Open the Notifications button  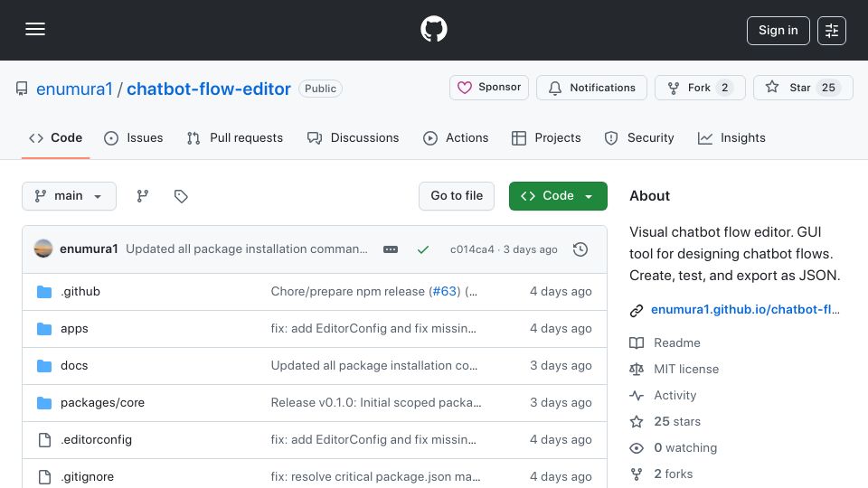[591, 88]
